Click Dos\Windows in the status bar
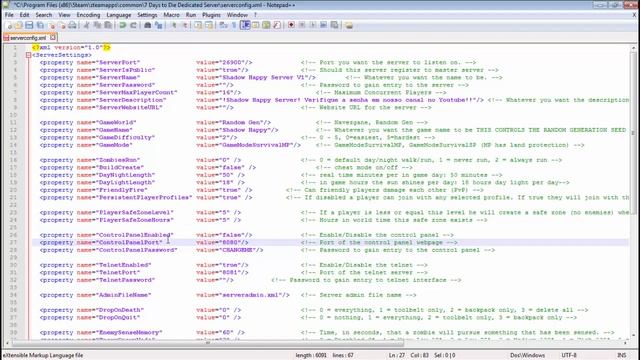The height and width of the screenshot is (360, 640). click(x=527, y=355)
